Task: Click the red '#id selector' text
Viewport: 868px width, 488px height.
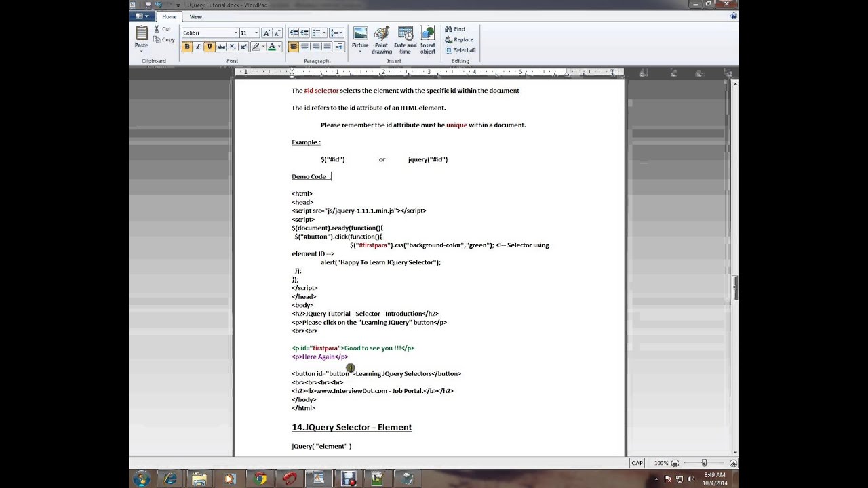Action: click(x=321, y=90)
